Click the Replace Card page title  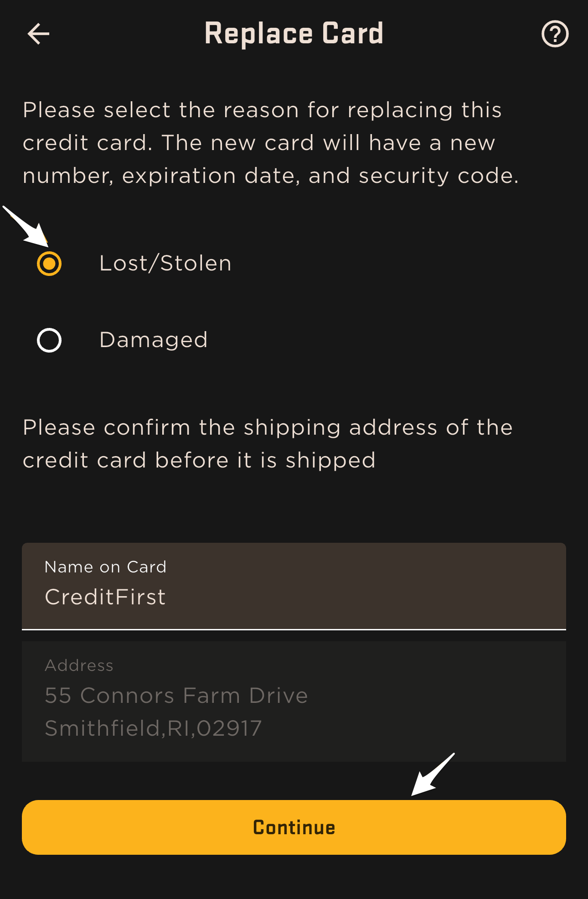(294, 34)
